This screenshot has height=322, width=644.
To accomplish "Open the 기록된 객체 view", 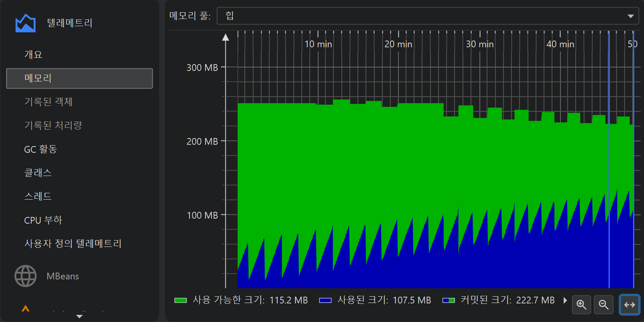I will (x=49, y=102).
